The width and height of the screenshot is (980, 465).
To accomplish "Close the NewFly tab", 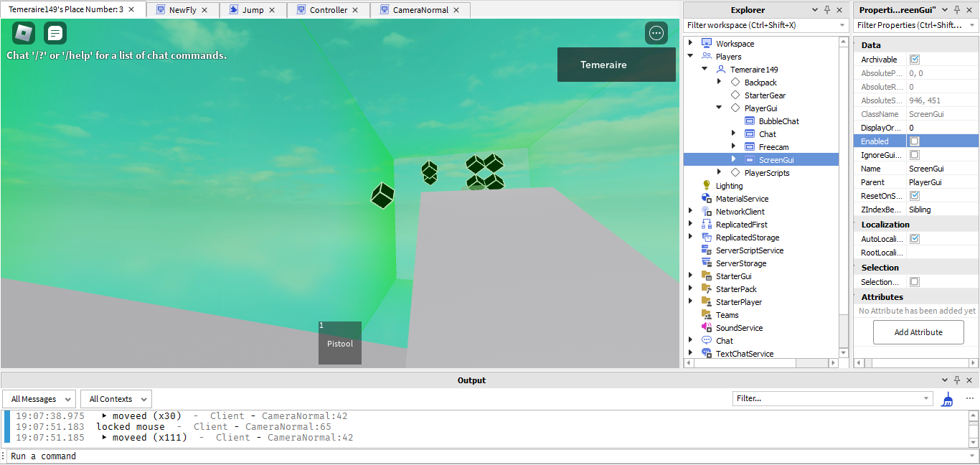I will pyautogui.click(x=204, y=10).
